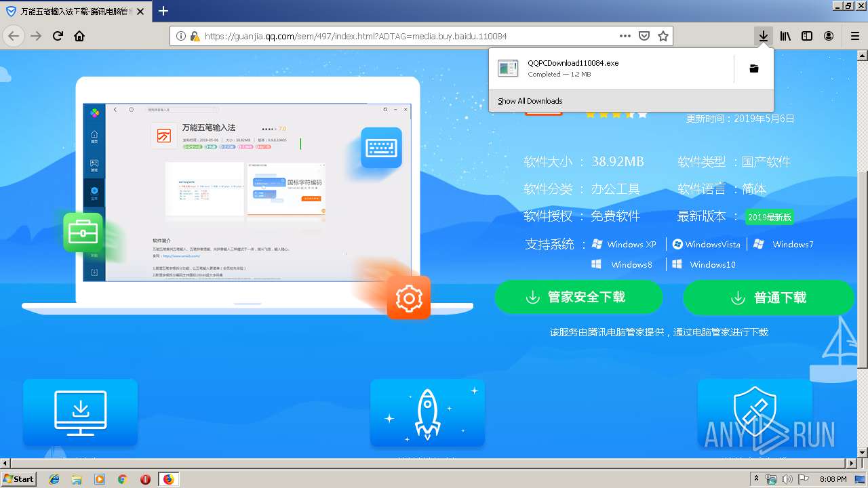Toggle the Downloads toolbar button

(764, 36)
